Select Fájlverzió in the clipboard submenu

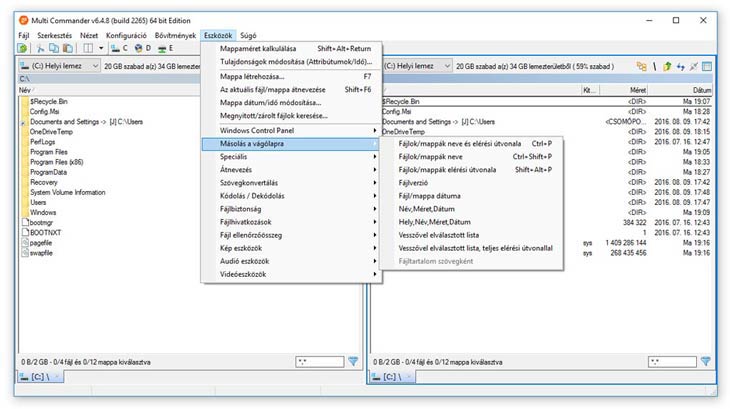pos(412,183)
